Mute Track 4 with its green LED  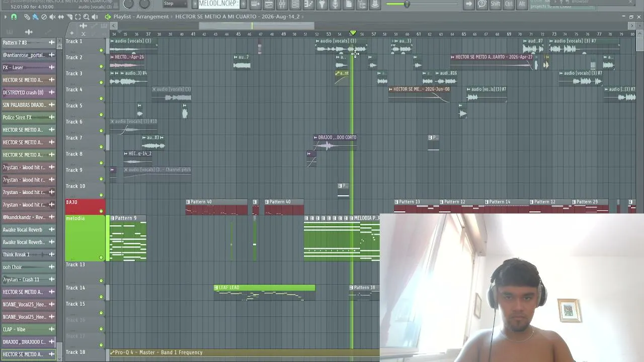tap(101, 99)
